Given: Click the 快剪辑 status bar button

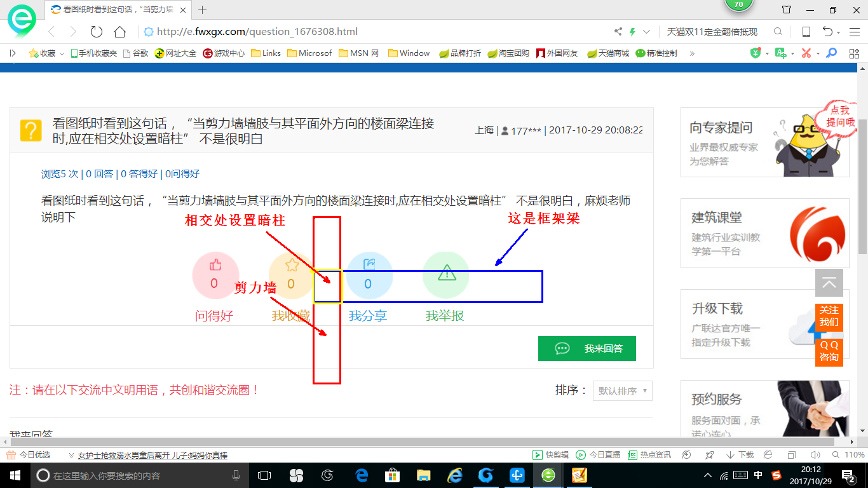Looking at the screenshot, I should [x=550, y=455].
